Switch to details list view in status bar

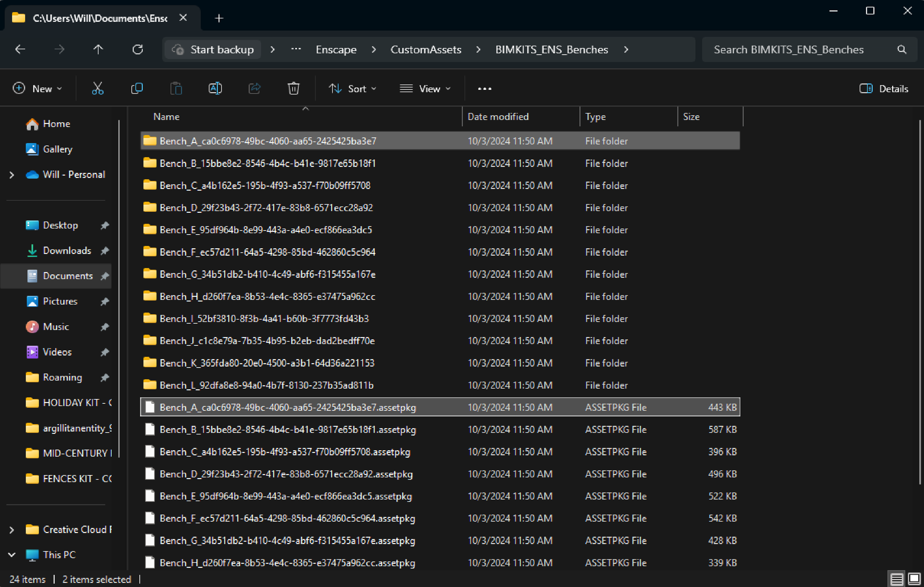click(896, 579)
